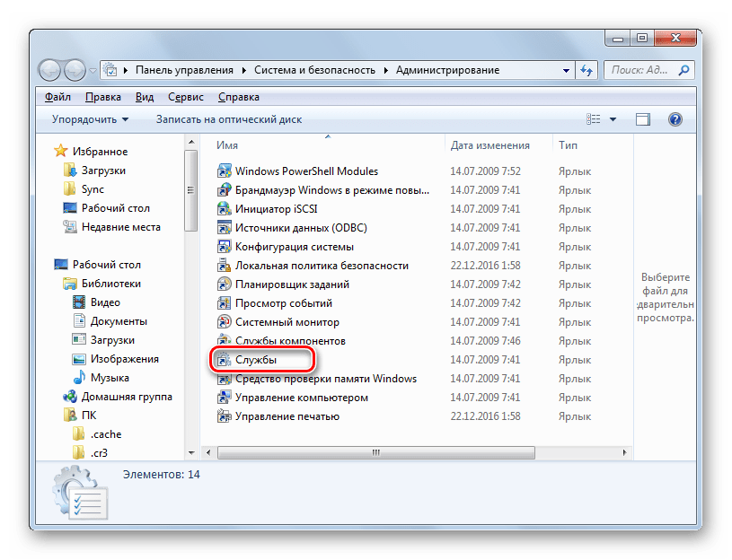
Task: Click the refresh address bar icon
Action: (x=586, y=70)
